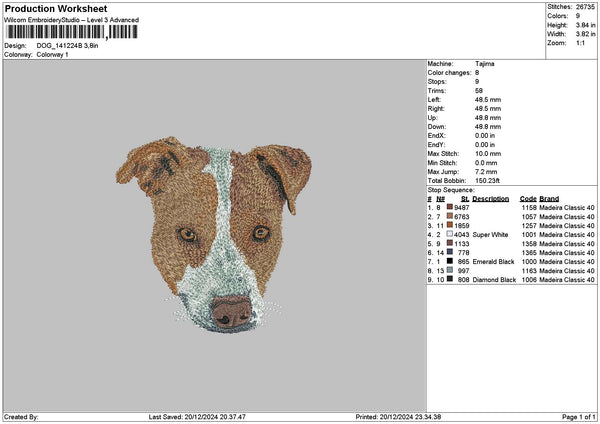Screen dimensions: 600x424
Task: Click the embroidered dog design preview
Action: [214, 235]
